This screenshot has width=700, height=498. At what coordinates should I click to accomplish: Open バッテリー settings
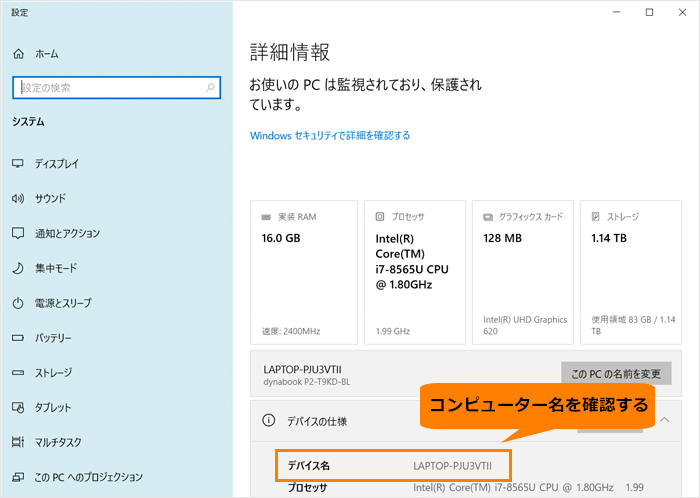pyautogui.click(x=53, y=338)
